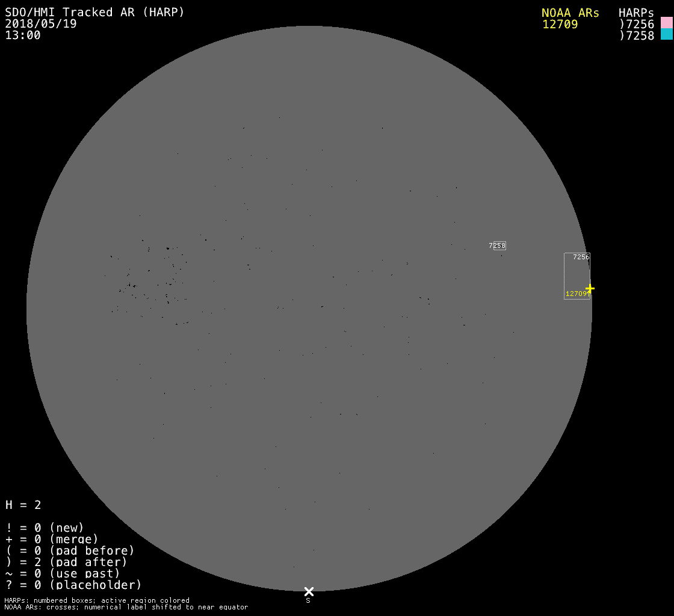Click the 13:00 time stamp
This screenshot has height=616, width=674.
[23, 35]
